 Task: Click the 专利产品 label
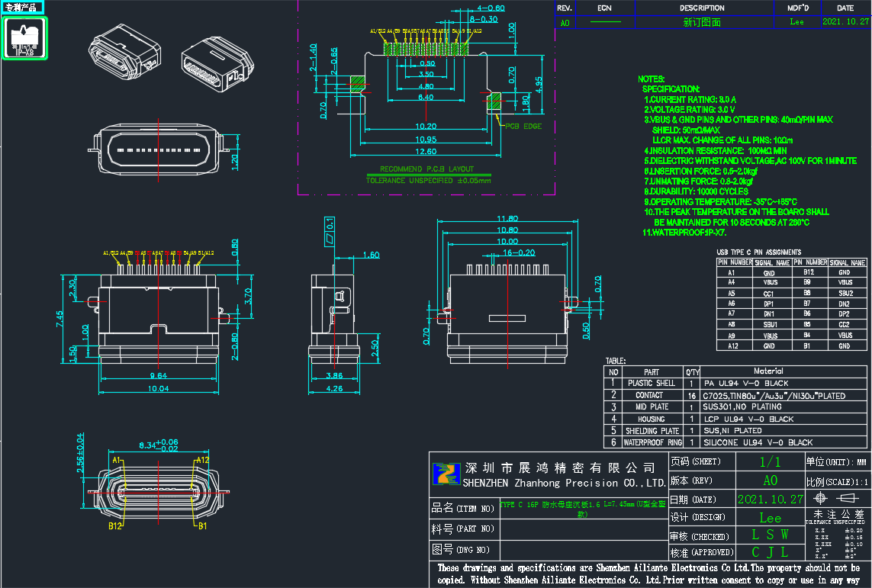click(x=21, y=7)
